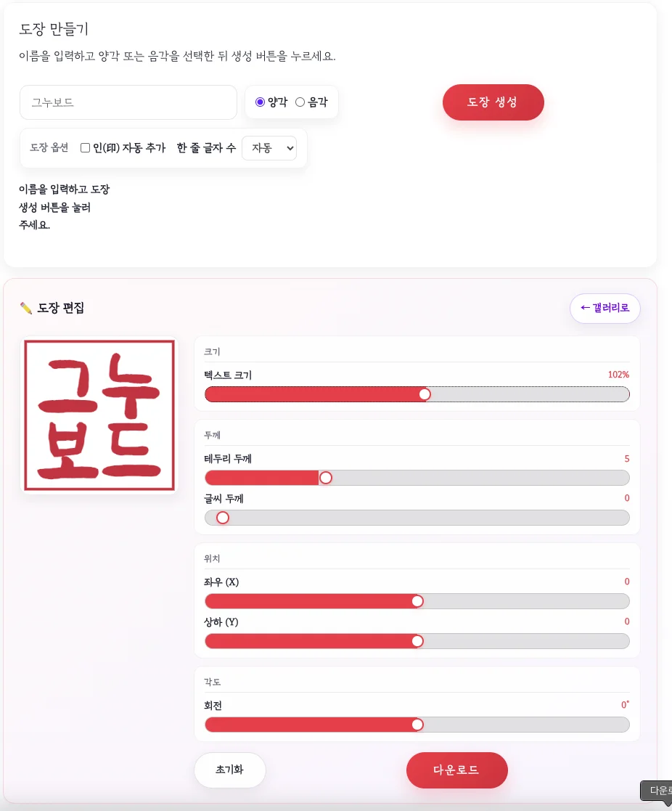
Task: Select the 음각 radio button
Action: coord(300,102)
